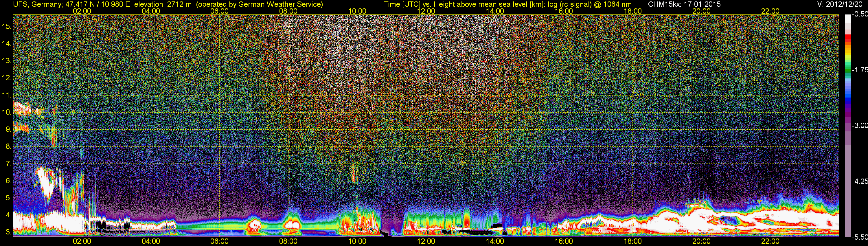Viewport: 868px width, 246px height.
Task: Click the 10:00 label on the bottom axis
Action: tap(357, 241)
